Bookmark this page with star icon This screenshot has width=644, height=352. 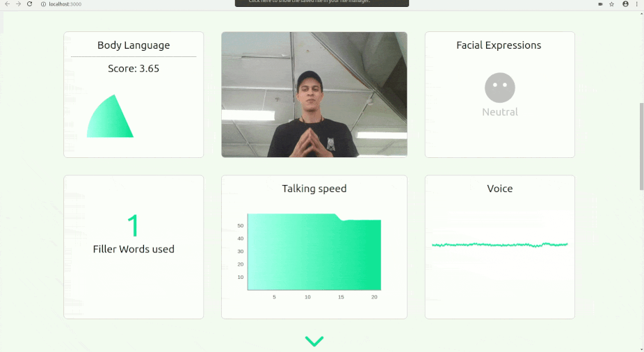612,3
